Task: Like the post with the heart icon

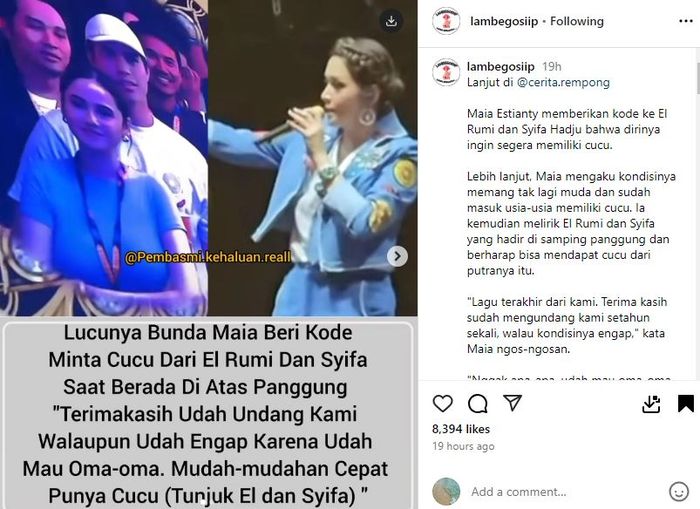Action: coord(442,403)
